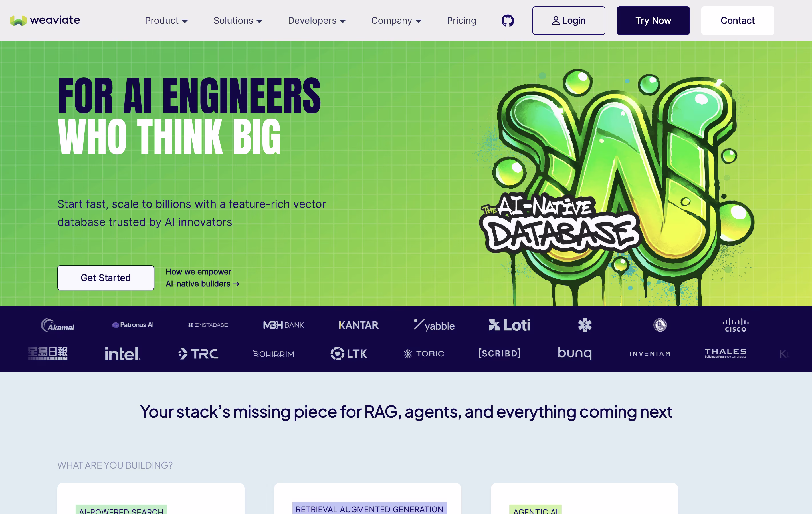The image size is (812, 514).
Task: Open the Contact page button
Action: 738,21
